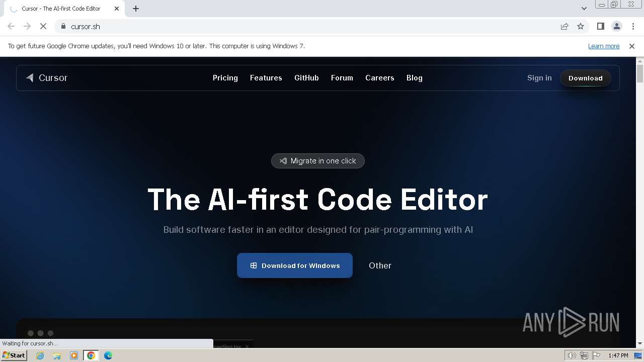Click the Cursor logo in the site header
Image resolution: width=644 pixels, height=362 pixels.
click(47, 78)
